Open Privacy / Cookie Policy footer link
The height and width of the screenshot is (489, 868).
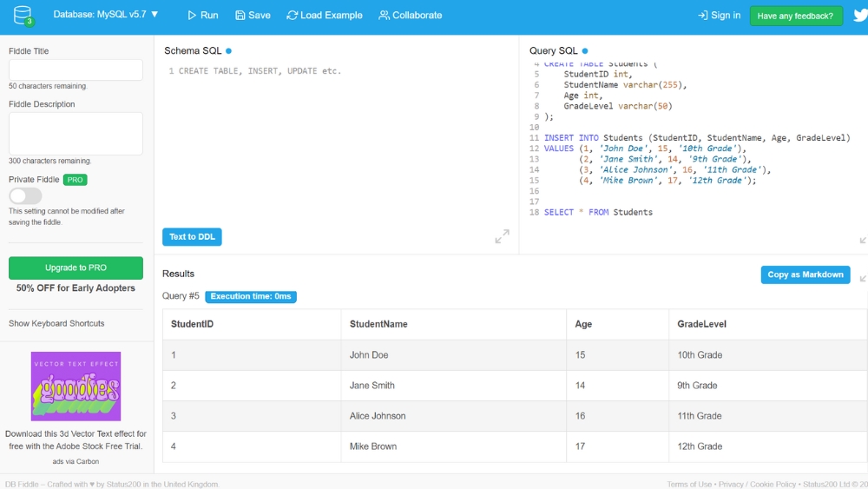click(x=757, y=484)
